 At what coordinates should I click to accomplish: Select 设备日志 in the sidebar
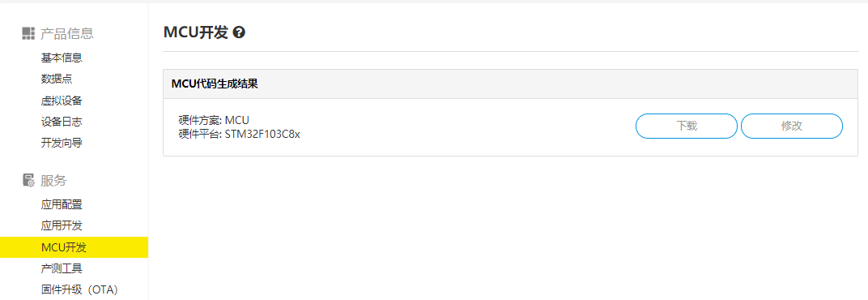point(62,122)
